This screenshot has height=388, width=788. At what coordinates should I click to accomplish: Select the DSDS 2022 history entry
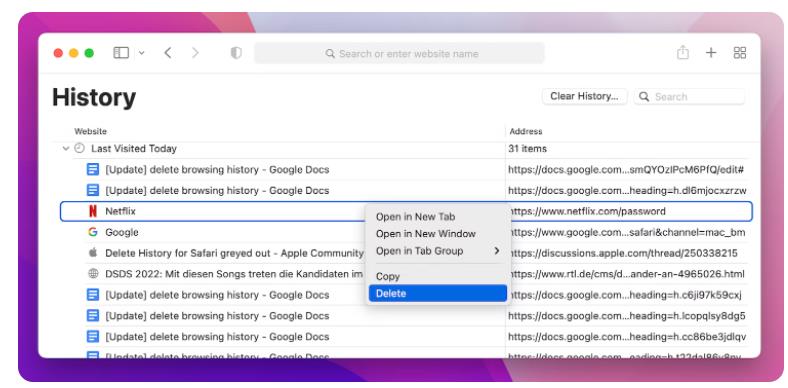click(234, 274)
